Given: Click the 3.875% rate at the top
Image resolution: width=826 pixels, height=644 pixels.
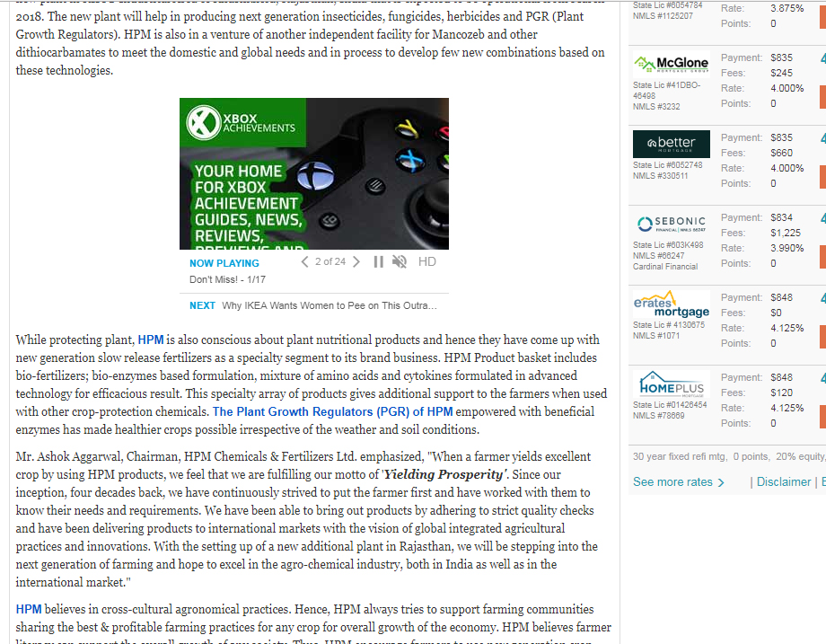Looking at the screenshot, I should (x=787, y=8).
